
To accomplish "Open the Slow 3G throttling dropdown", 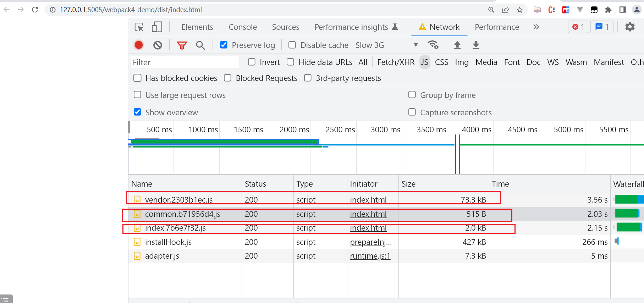I will coord(387,45).
